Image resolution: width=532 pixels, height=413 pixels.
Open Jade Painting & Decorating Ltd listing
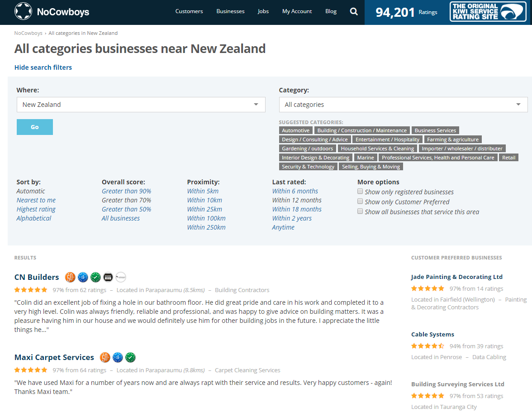click(457, 277)
